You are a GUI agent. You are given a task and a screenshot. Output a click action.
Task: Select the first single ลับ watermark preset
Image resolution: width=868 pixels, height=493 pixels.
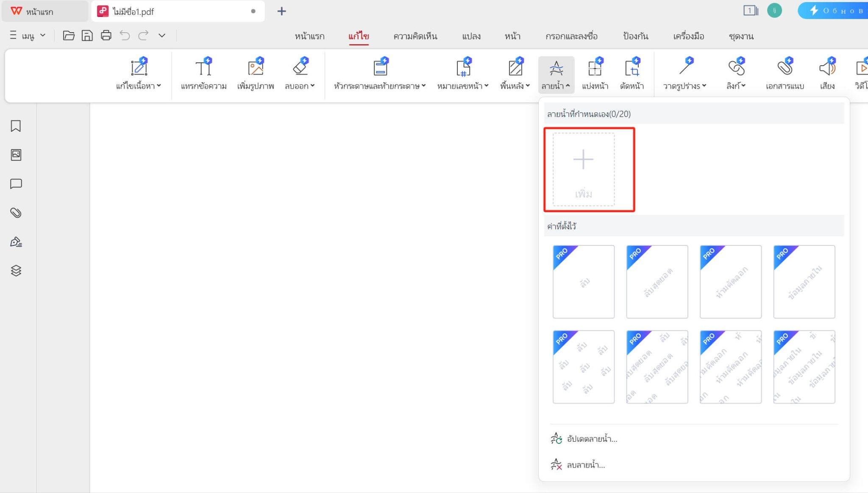pyautogui.click(x=583, y=281)
